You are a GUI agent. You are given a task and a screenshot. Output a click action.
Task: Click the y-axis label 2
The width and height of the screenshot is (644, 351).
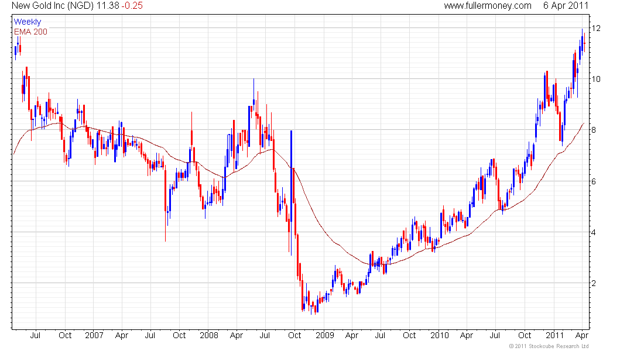point(594,283)
